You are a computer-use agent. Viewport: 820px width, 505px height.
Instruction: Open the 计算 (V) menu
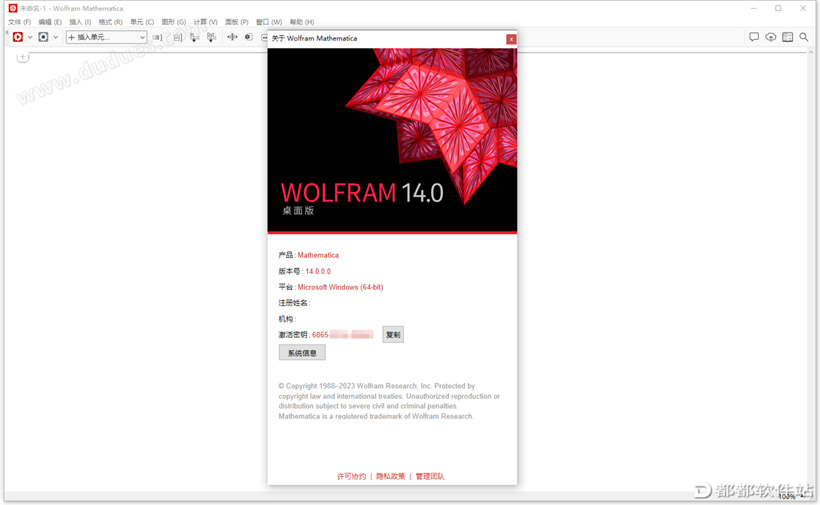(x=205, y=22)
